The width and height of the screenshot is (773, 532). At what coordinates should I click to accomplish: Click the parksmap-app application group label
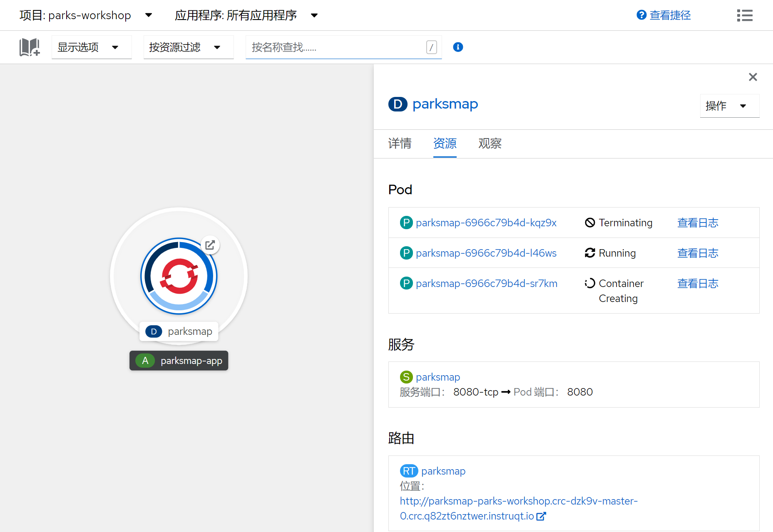pos(179,360)
